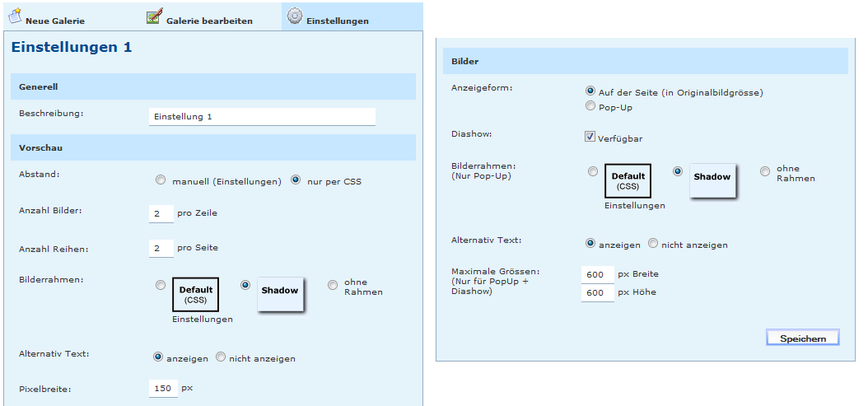868x406 pixels.
Task: Select Abstand manuell (Einstellungen) radio option
Action: (161, 180)
